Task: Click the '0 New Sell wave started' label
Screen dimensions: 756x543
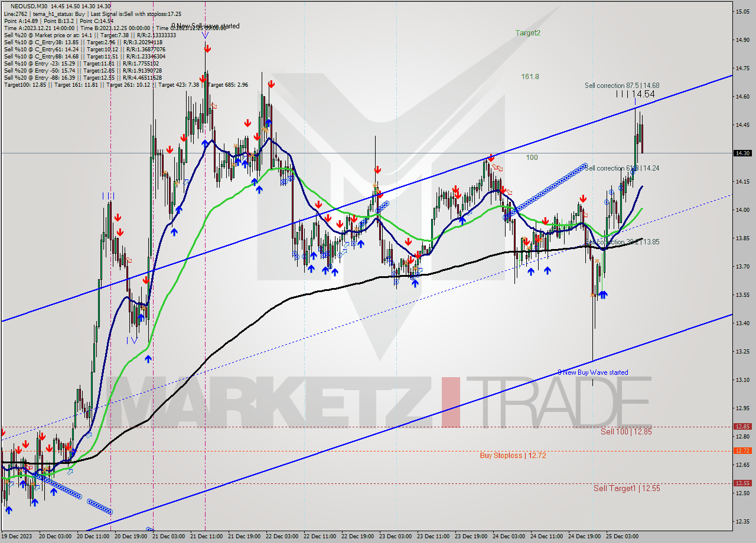Action: click(206, 26)
